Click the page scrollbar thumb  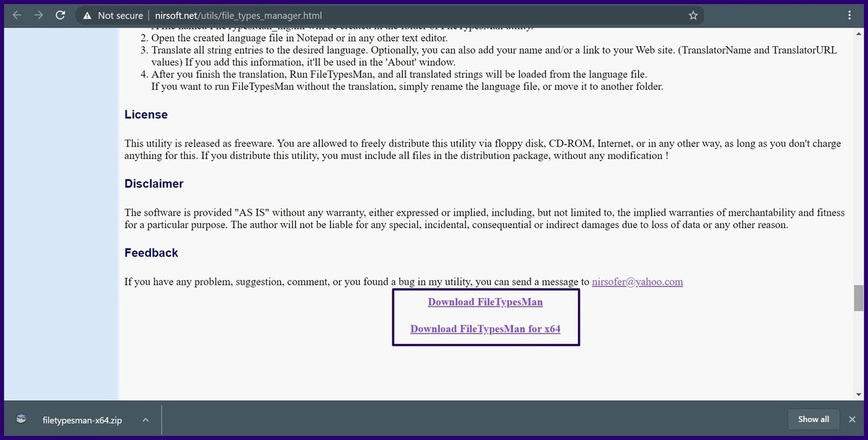point(859,298)
